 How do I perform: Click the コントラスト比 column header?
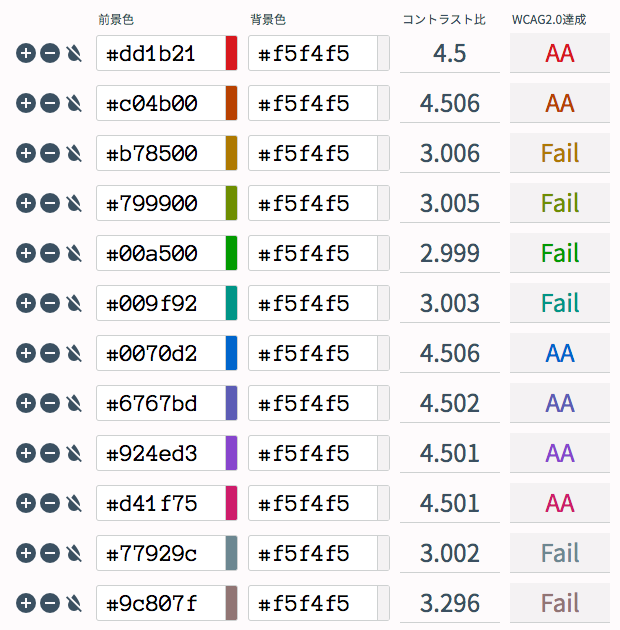(444, 20)
